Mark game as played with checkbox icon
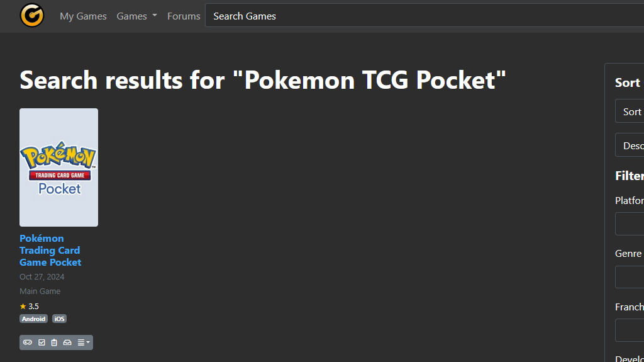 [42, 342]
